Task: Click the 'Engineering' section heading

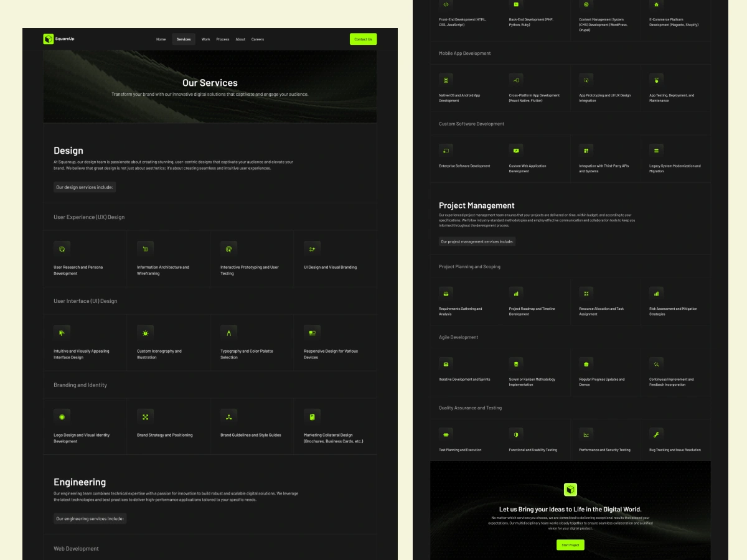Action: pyautogui.click(x=80, y=482)
